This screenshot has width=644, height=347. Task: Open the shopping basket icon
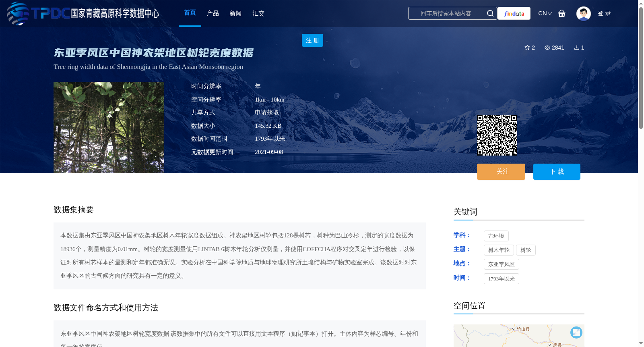pos(561,13)
